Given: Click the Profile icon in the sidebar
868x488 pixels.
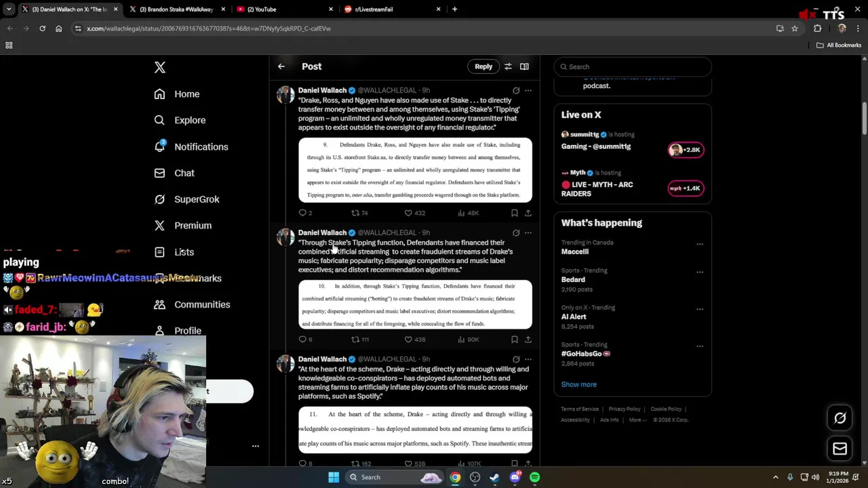Looking at the screenshot, I should click(x=159, y=331).
